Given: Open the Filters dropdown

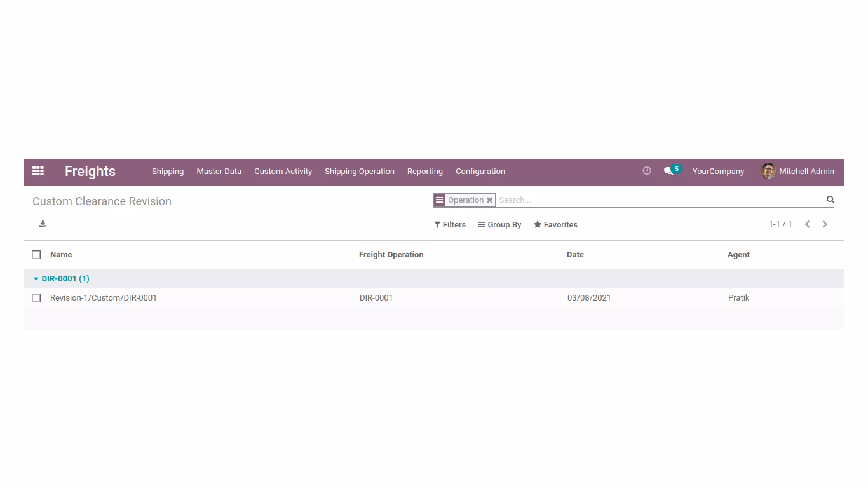Looking at the screenshot, I should (450, 225).
